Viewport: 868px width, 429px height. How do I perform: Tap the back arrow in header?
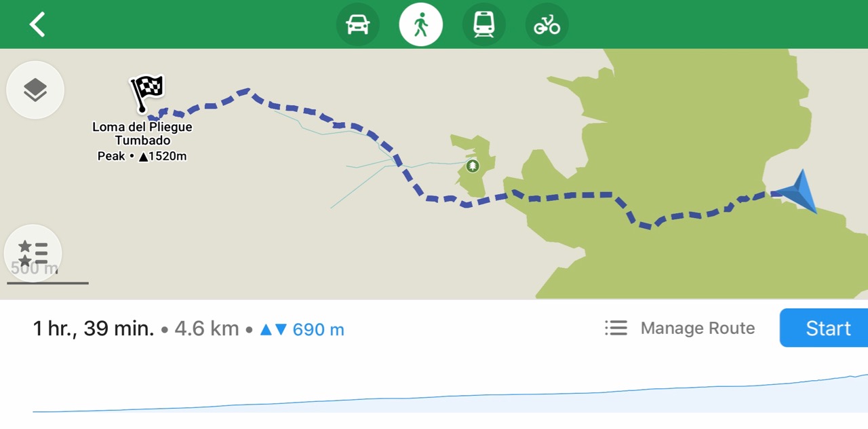(37, 24)
